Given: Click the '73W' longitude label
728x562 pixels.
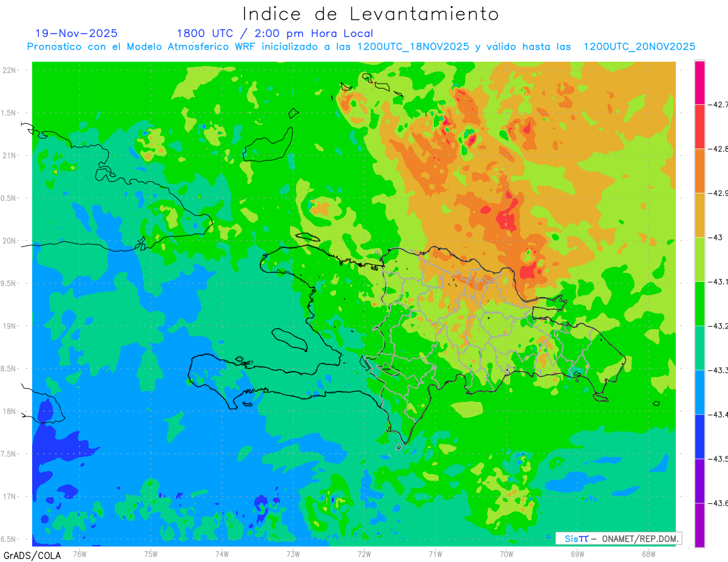Looking at the screenshot, I should click(x=293, y=554).
